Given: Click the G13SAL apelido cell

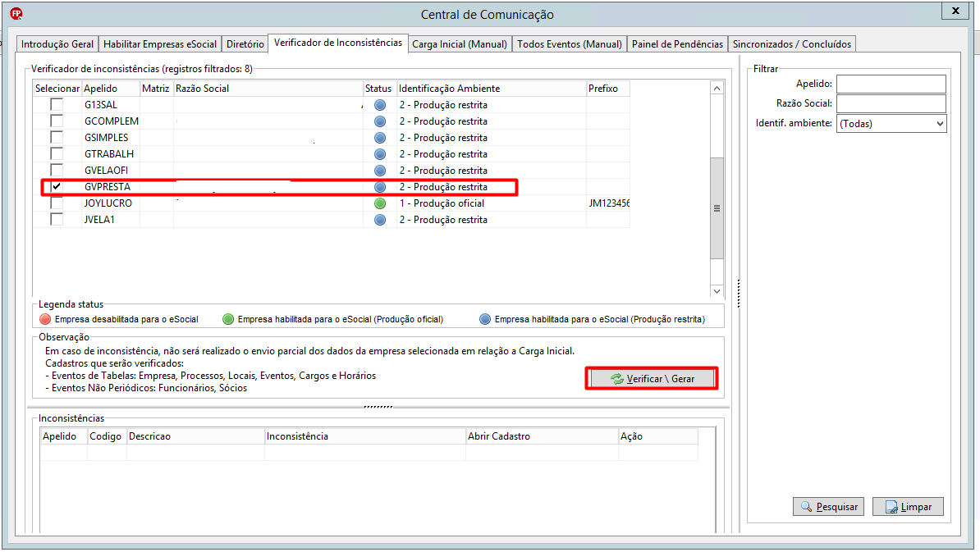Looking at the screenshot, I should tap(111, 105).
